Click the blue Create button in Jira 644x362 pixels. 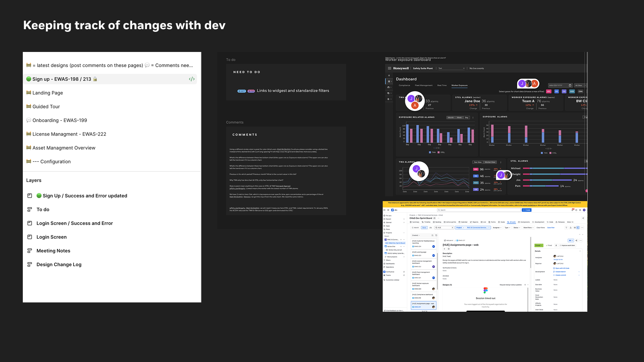526,210
